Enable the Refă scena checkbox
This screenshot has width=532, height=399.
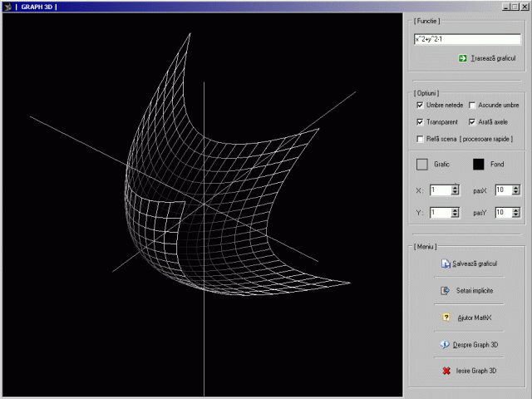[420, 139]
